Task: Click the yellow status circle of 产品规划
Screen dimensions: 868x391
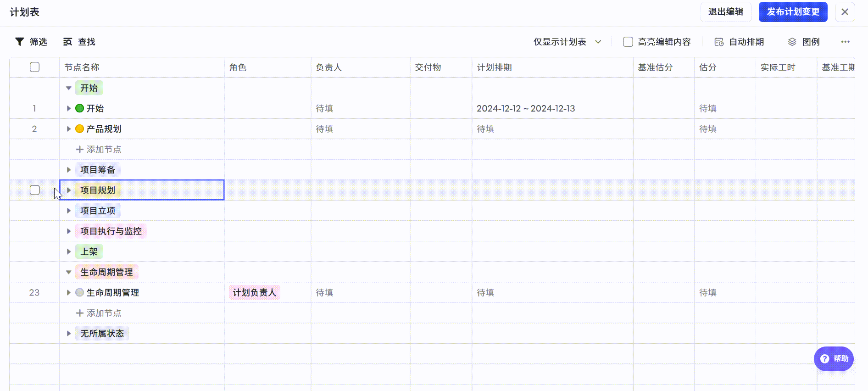Action: tap(79, 129)
